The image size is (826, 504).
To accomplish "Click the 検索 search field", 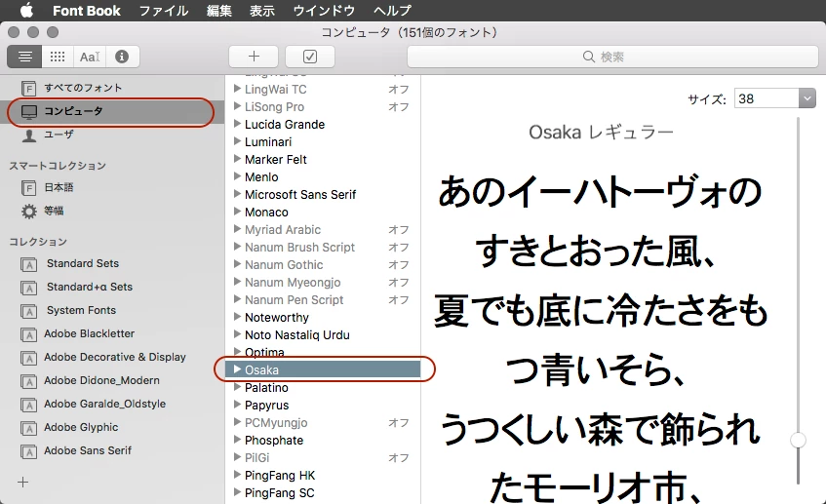I will pos(612,57).
